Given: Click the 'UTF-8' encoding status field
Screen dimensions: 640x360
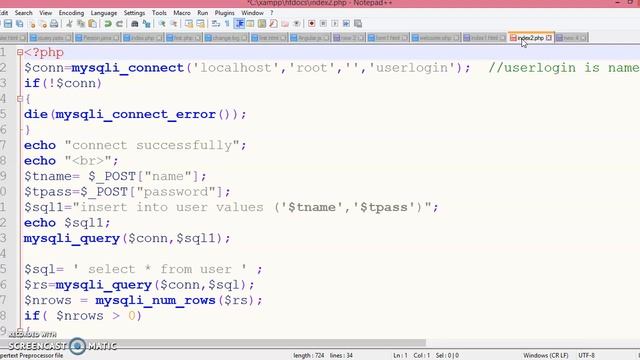Looking at the screenshot, I should coord(587,356).
